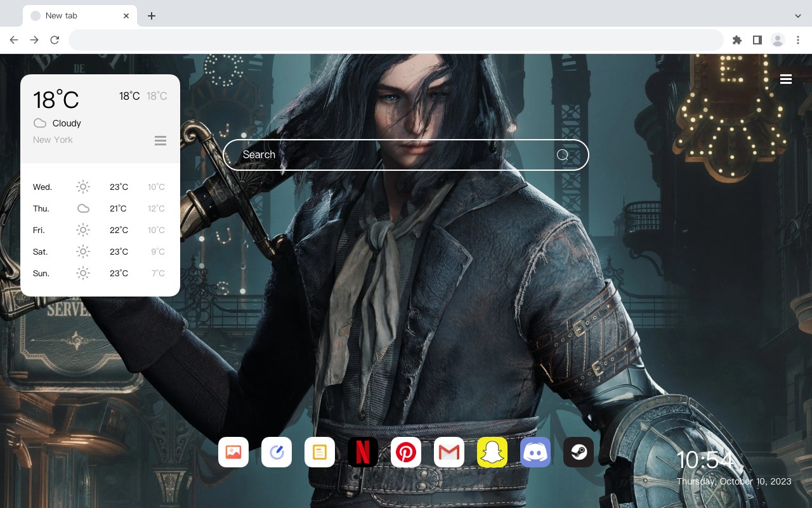Open the Snapchat shortcut

click(492, 452)
